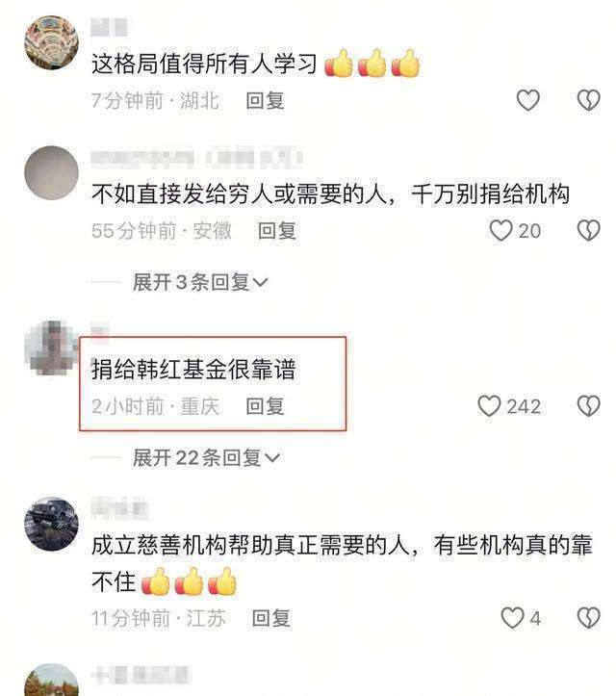This screenshot has width=616, height=696.
Task: Open the gray blurred avatar's profile
Action: coord(51,172)
